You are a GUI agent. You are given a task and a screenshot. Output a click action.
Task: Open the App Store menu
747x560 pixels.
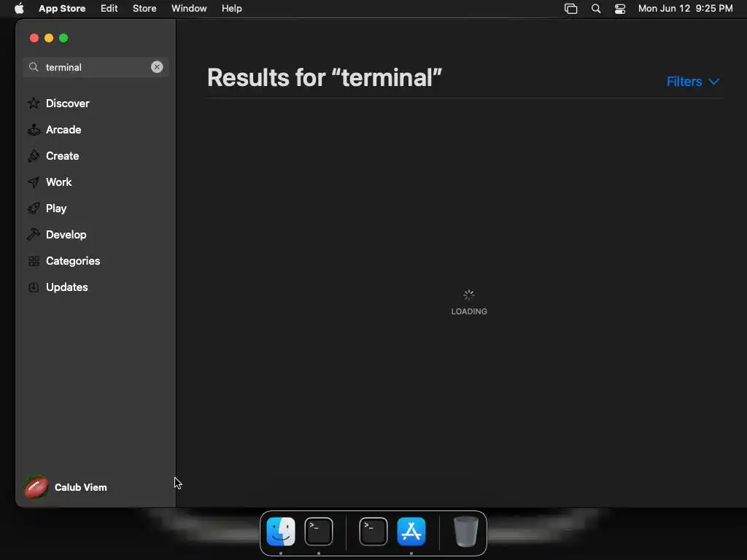pyautogui.click(x=62, y=8)
